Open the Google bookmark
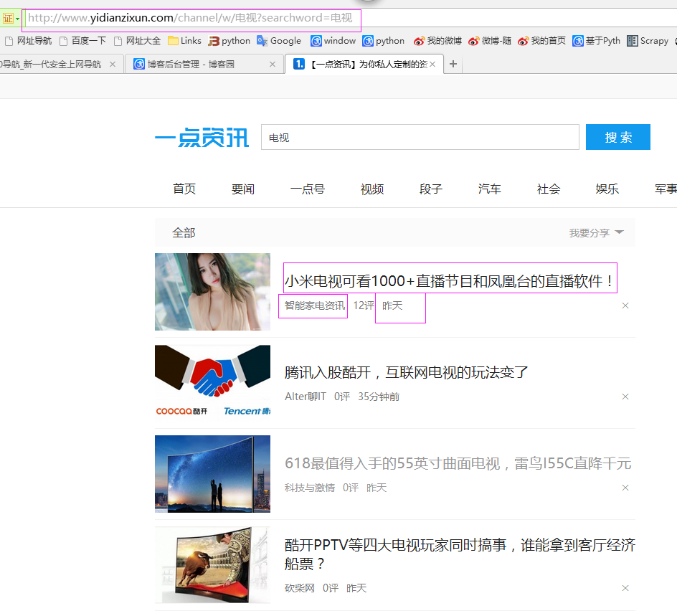677x616 pixels. (x=279, y=41)
